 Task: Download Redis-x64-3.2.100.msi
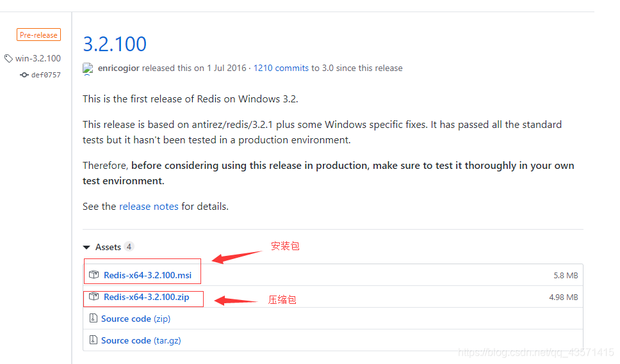coord(147,275)
